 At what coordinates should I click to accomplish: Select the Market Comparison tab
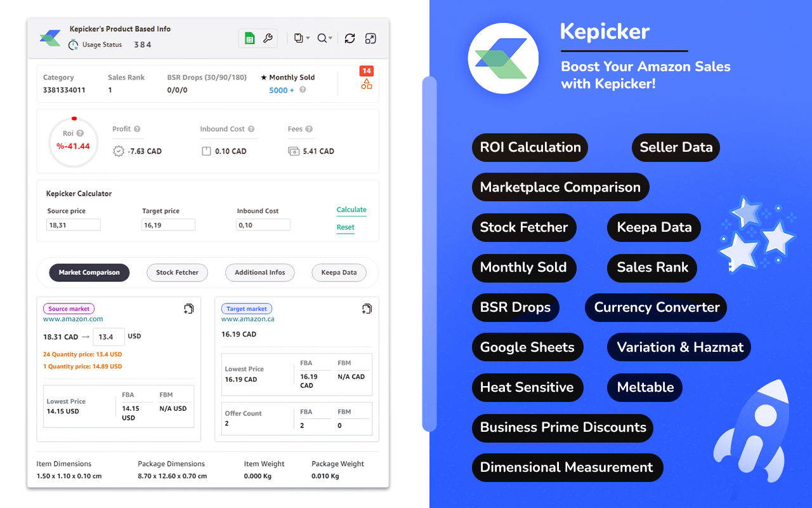click(x=89, y=272)
